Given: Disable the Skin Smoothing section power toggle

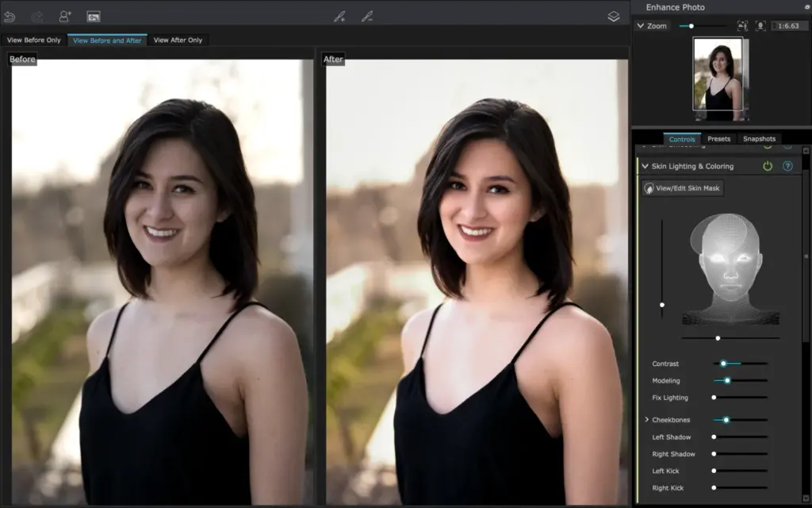Looking at the screenshot, I should pos(768,146).
